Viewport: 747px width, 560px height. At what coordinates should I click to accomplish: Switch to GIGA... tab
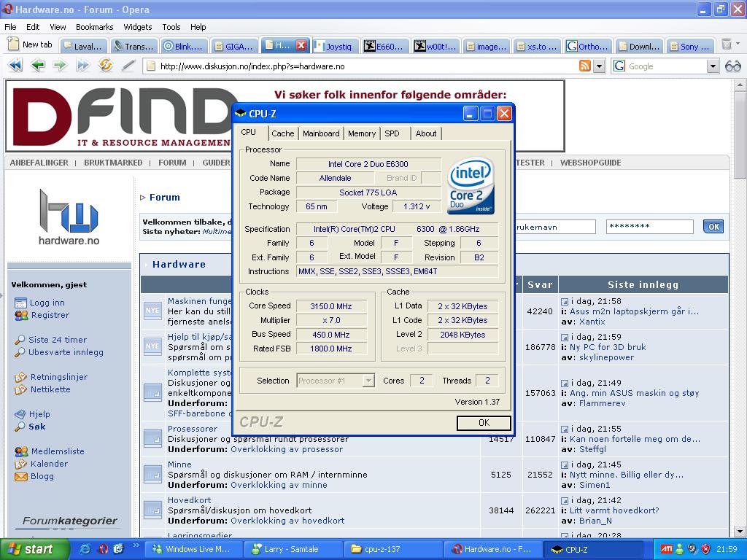point(234,46)
